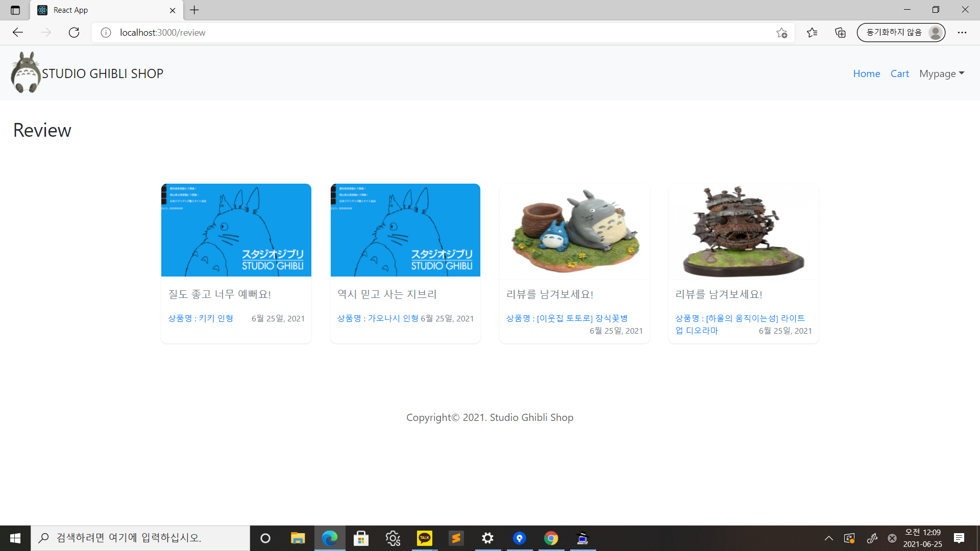Expand hidden icons in the system tray
Viewport: 980px width, 551px height.
829,538
